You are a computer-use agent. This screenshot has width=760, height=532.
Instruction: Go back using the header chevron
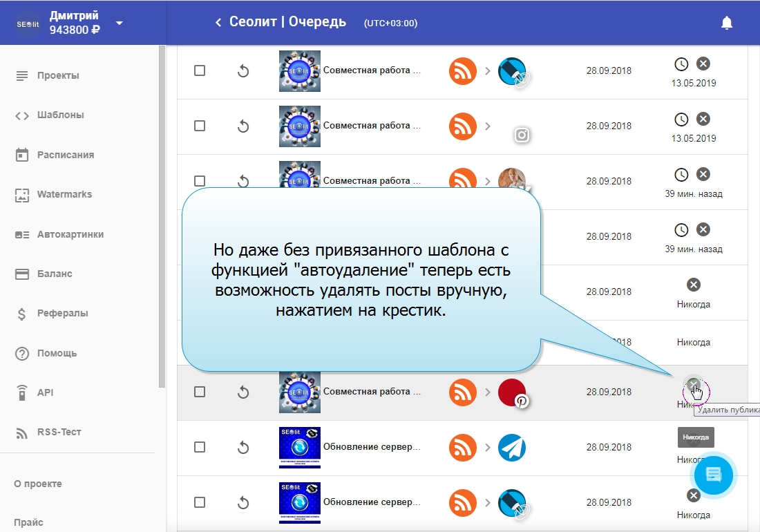pyautogui.click(x=218, y=23)
